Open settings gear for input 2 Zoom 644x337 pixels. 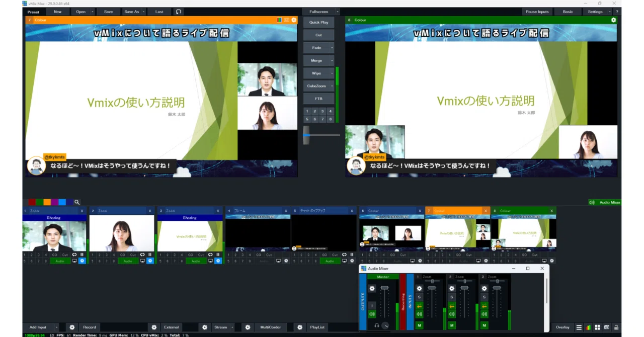(x=150, y=261)
